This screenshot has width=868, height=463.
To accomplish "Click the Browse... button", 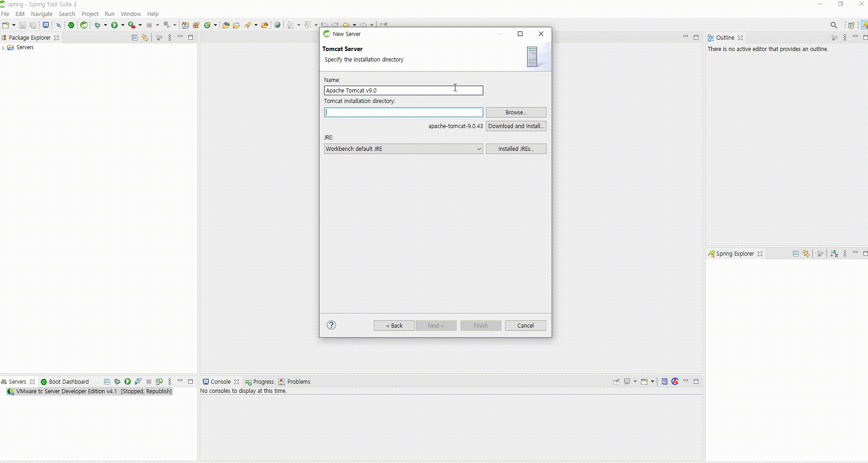I will (516, 113).
